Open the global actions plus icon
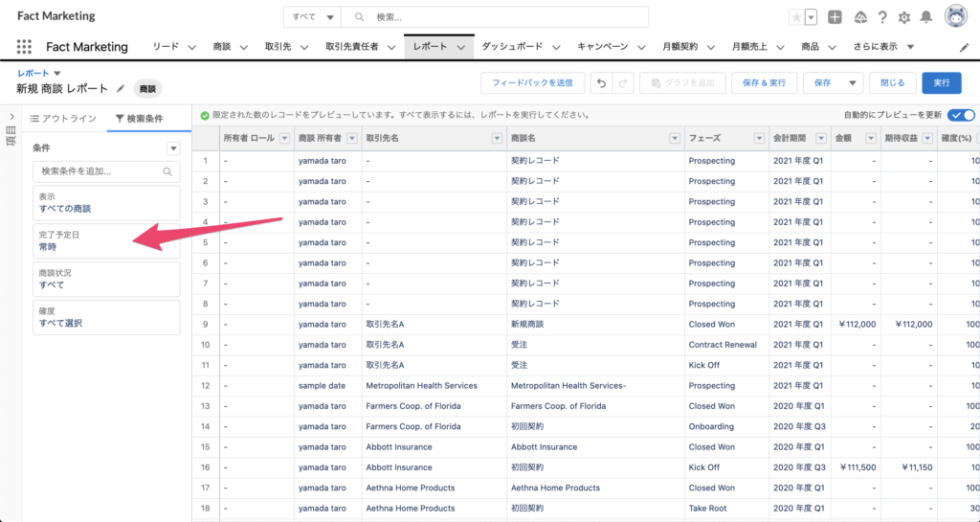980x522 pixels. (835, 17)
